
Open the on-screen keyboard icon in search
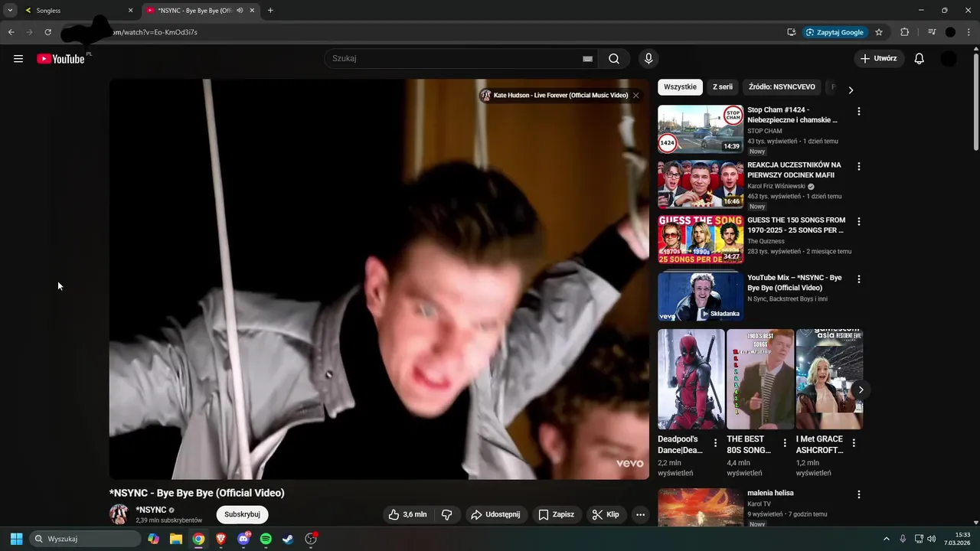587,59
